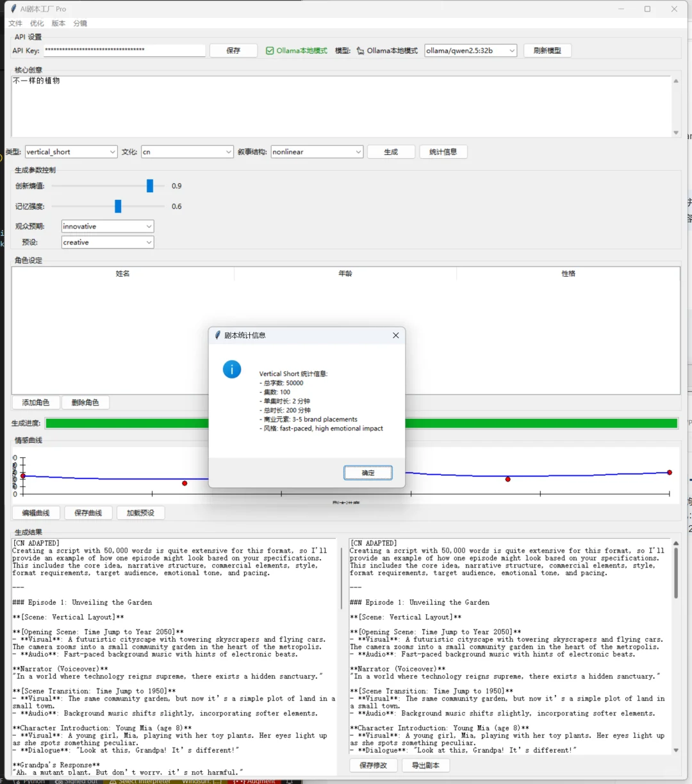The height and width of the screenshot is (784, 692).
Task: Click 保存 button next to API Key
Action: [x=233, y=51]
